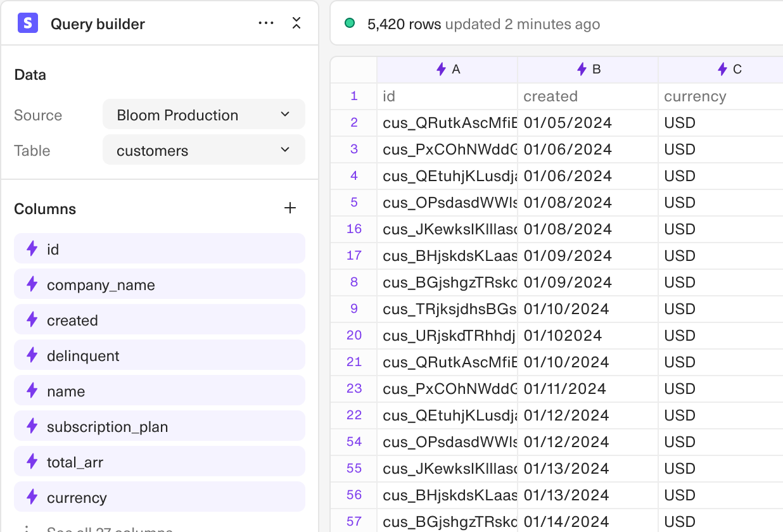This screenshot has width=783, height=532.
Task: Select the id column chip
Action: tap(160, 249)
